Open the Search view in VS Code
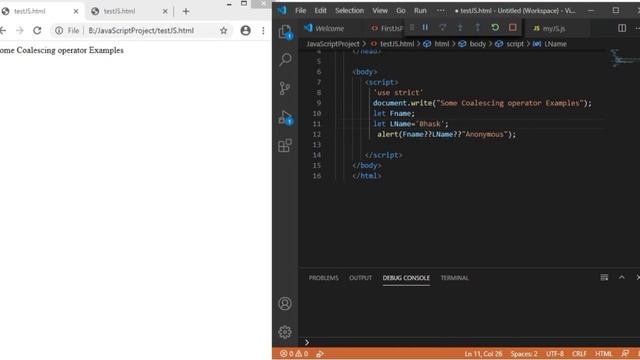Image resolution: width=640 pixels, height=360 pixels. coord(285,60)
